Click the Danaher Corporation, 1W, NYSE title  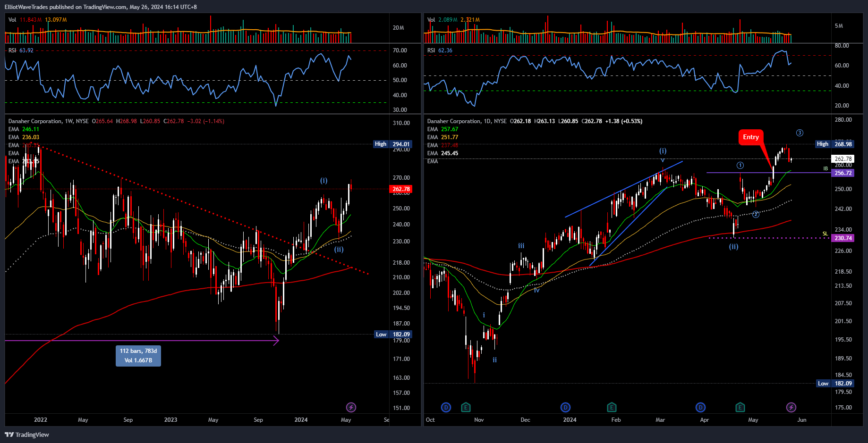pos(49,121)
